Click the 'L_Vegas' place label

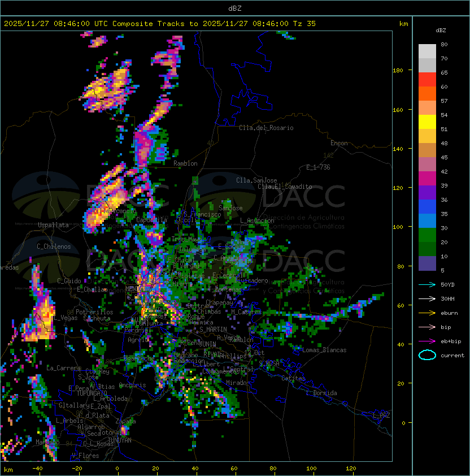pyautogui.click(x=66, y=318)
